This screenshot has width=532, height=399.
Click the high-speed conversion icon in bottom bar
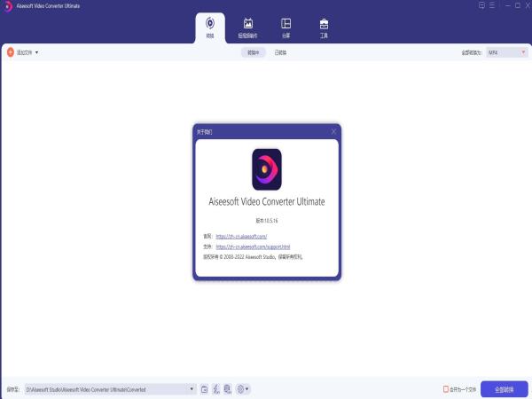click(x=228, y=389)
